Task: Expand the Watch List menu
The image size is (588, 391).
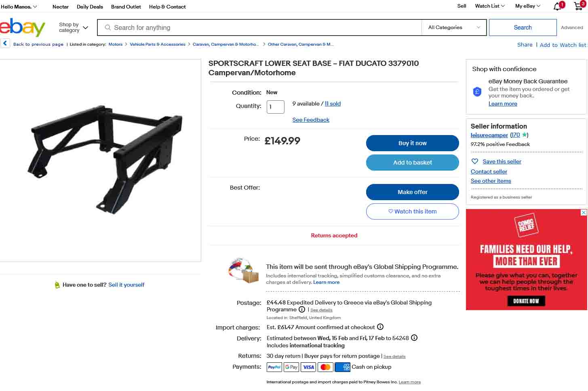Action: tap(490, 6)
